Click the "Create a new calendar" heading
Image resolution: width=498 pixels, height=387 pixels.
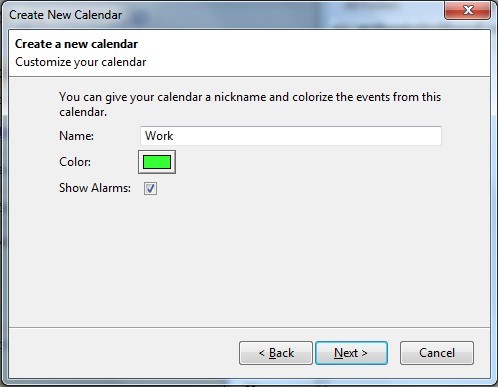(x=76, y=44)
